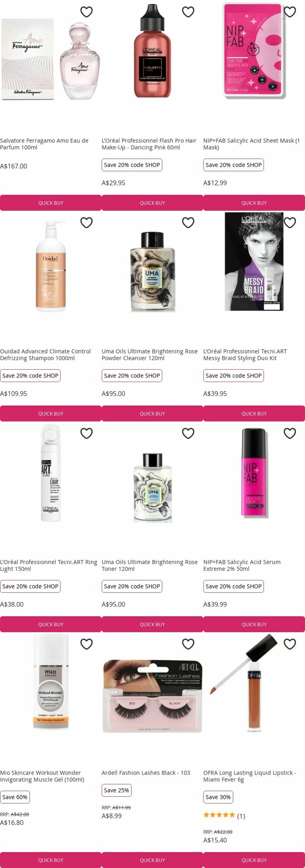View OFRA lipstick five-star rating reviews
Image resolution: width=305 pixels, height=868 pixels.
click(224, 816)
